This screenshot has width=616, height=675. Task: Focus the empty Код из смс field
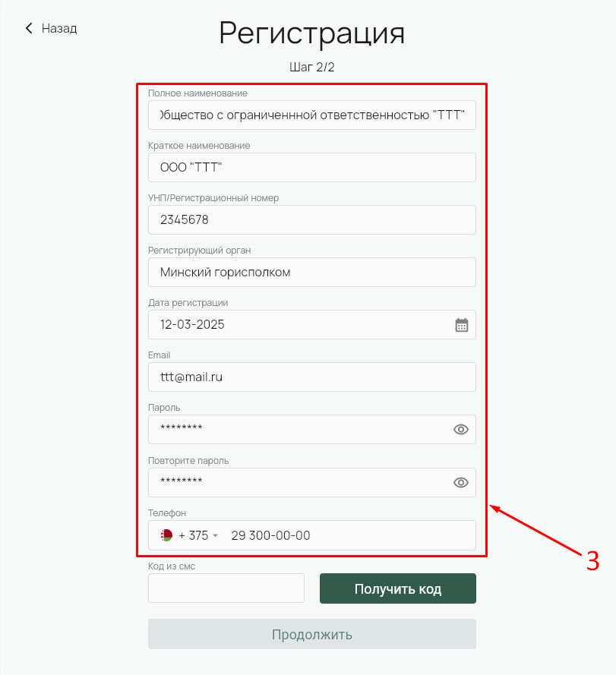click(226, 588)
